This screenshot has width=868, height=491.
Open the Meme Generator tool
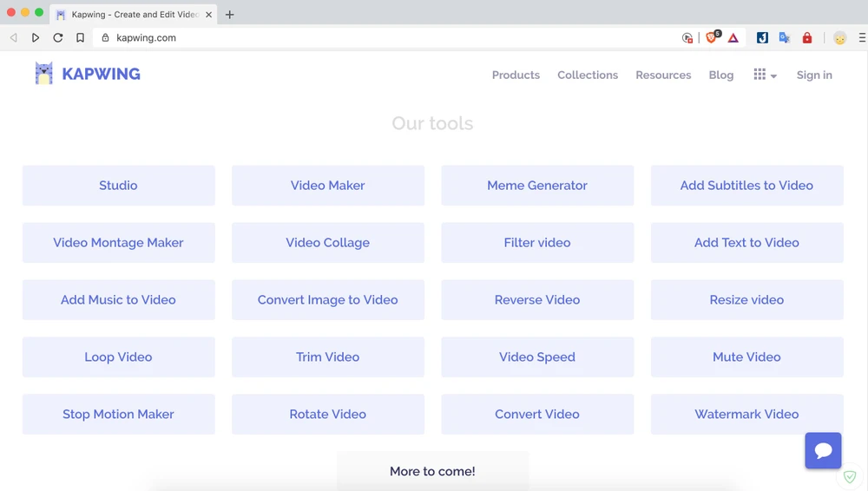pos(537,186)
